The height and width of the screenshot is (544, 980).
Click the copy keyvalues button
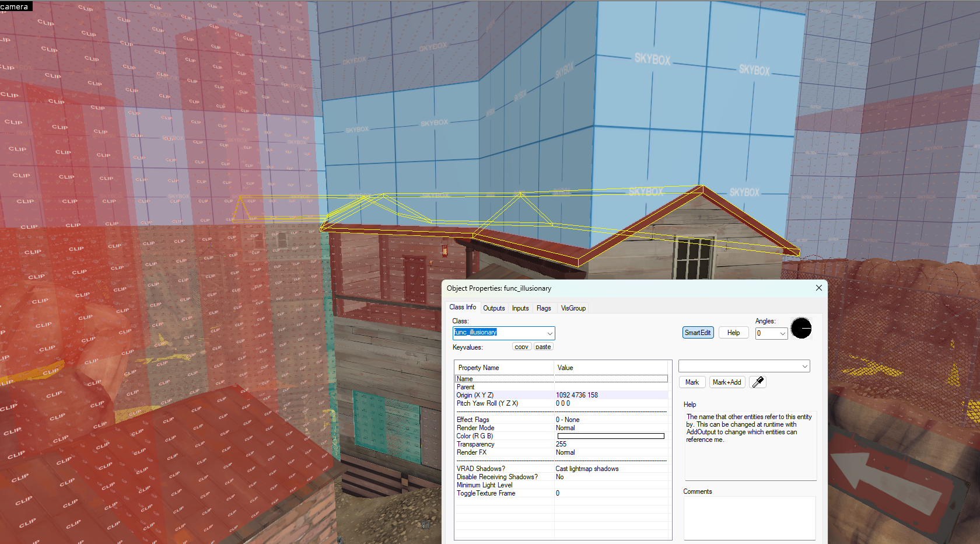pyautogui.click(x=521, y=347)
